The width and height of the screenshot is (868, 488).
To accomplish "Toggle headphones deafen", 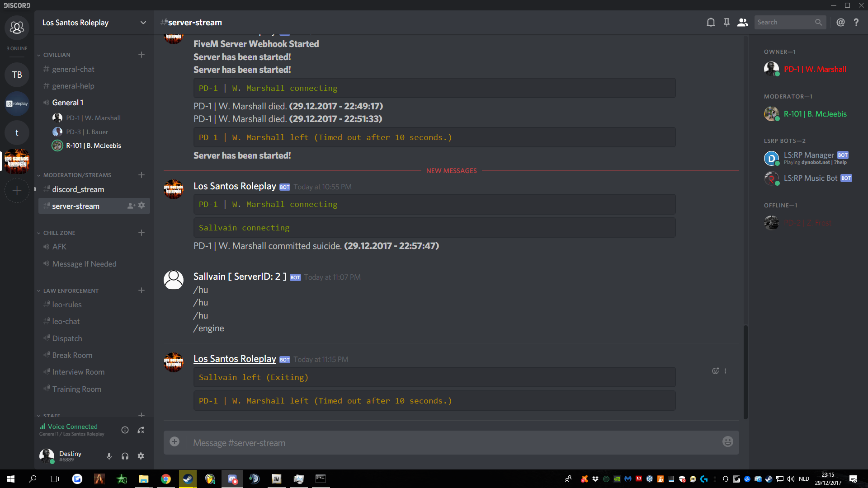I will coord(125,456).
